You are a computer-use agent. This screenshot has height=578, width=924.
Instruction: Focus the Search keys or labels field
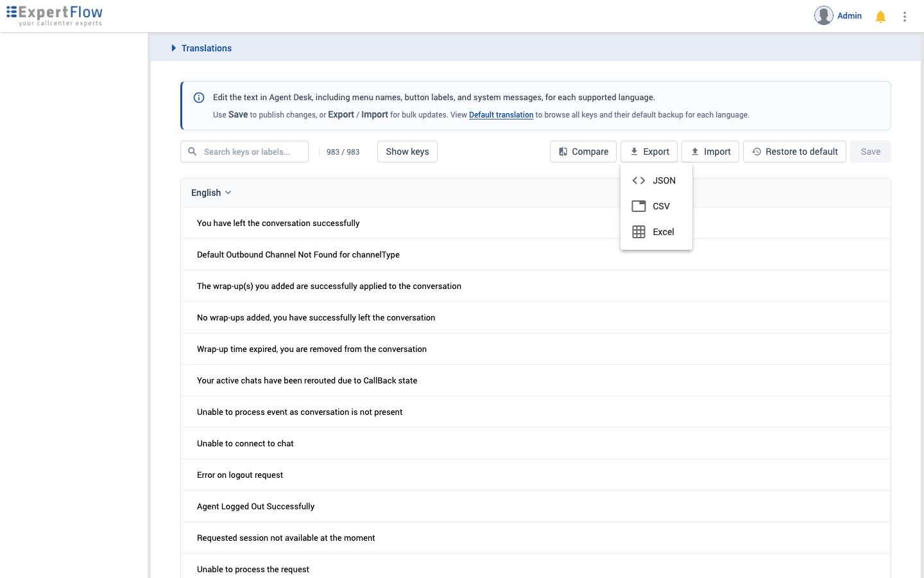(244, 152)
